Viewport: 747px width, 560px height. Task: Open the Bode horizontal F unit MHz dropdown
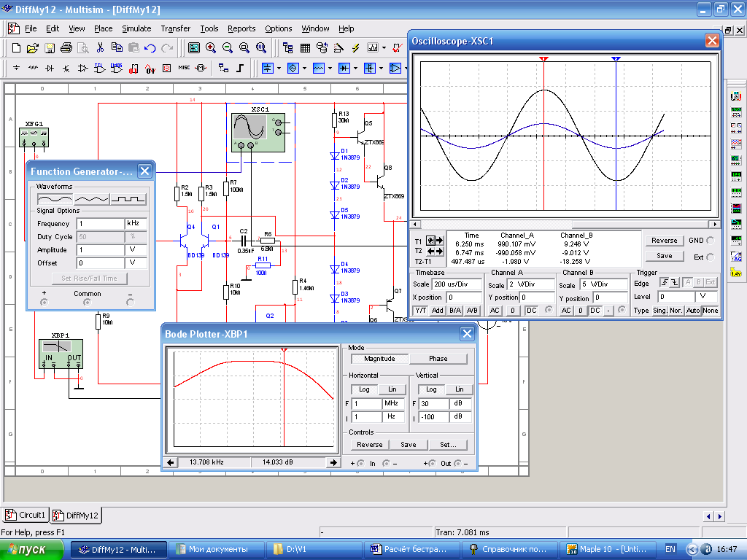(392, 403)
